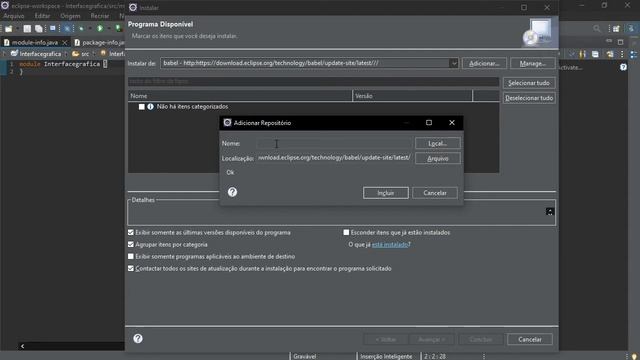
Task: Click the help icon at bottom of Instalar dialog
Action: tap(138, 338)
